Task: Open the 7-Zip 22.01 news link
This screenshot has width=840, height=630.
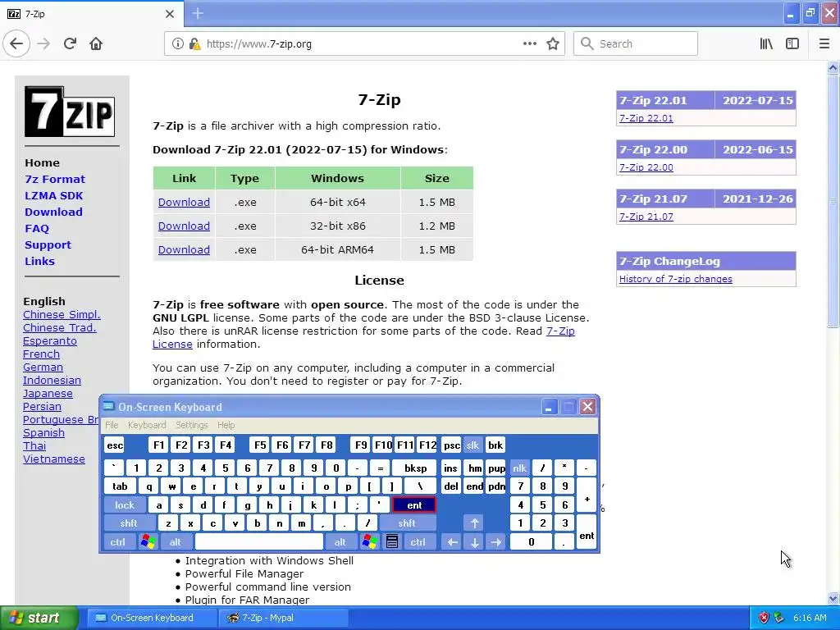Action: (646, 118)
